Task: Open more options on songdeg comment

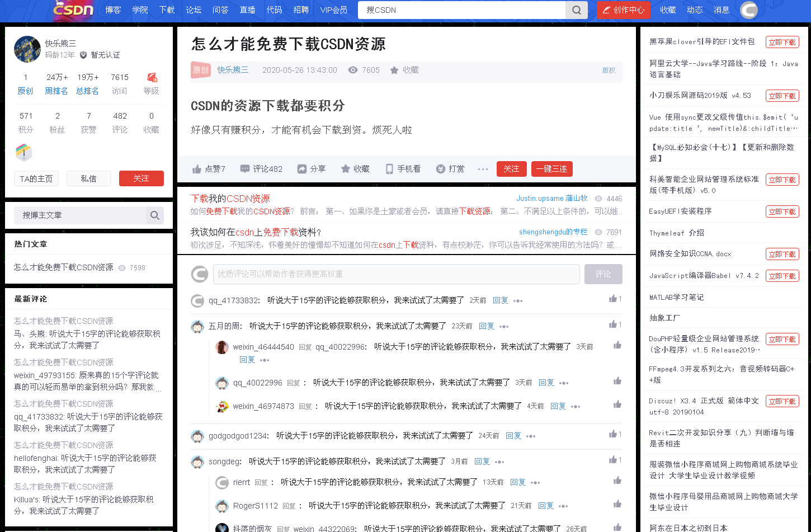Action: coord(500,462)
